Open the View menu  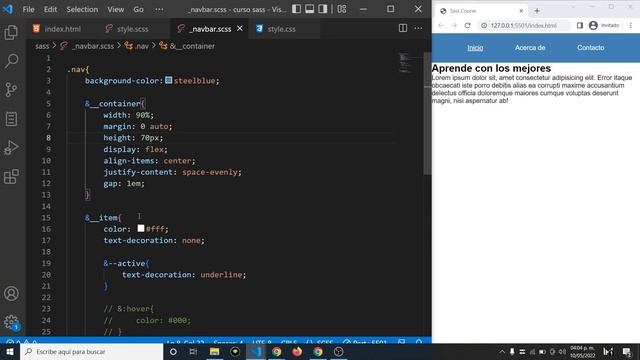click(116, 9)
